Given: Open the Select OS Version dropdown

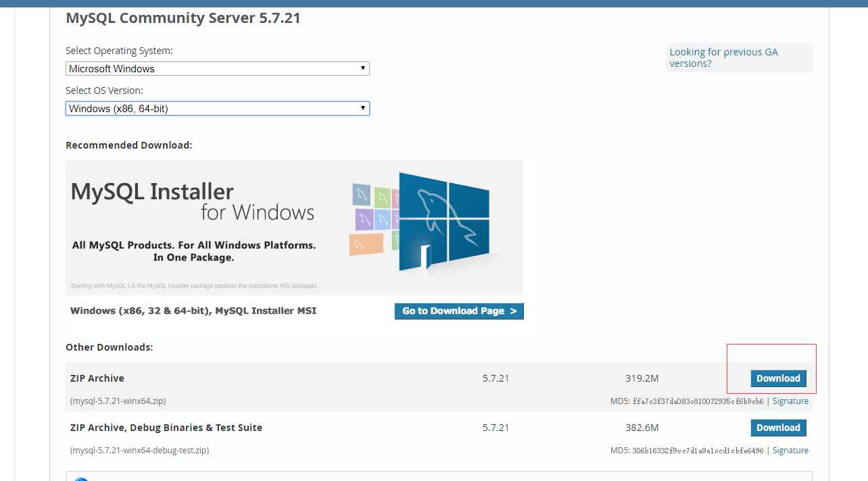Looking at the screenshot, I should pyautogui.click(x=218, y=108).
